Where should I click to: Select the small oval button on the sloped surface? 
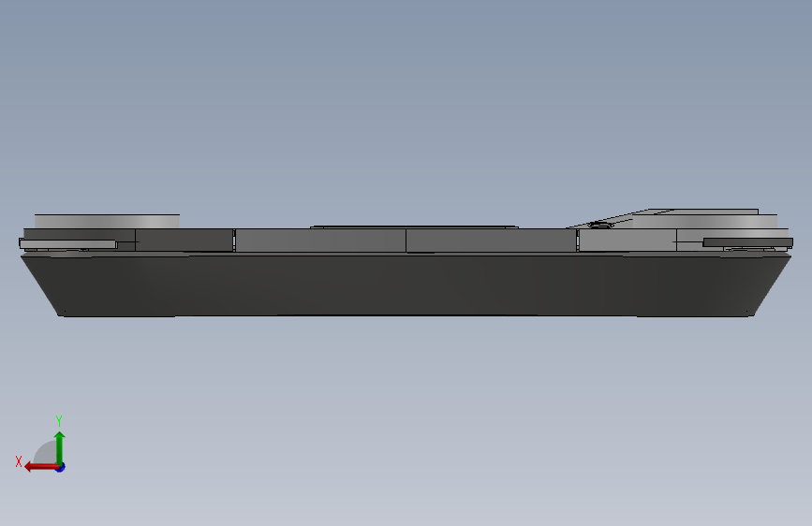click(599, 225)
